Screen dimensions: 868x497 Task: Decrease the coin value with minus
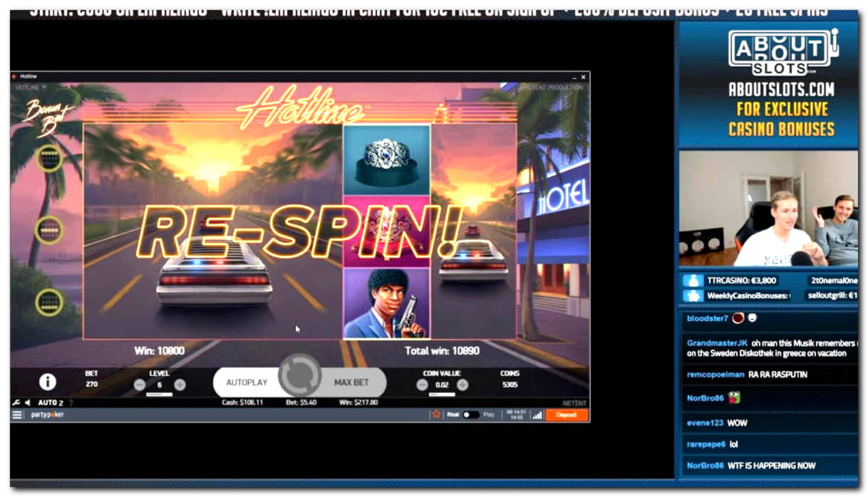point(423,384)
